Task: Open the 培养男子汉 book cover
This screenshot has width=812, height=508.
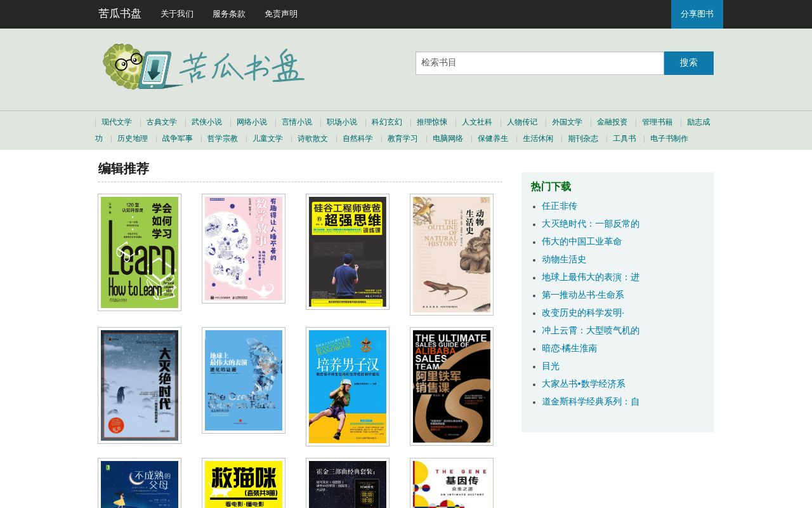Action: point(348,387)
